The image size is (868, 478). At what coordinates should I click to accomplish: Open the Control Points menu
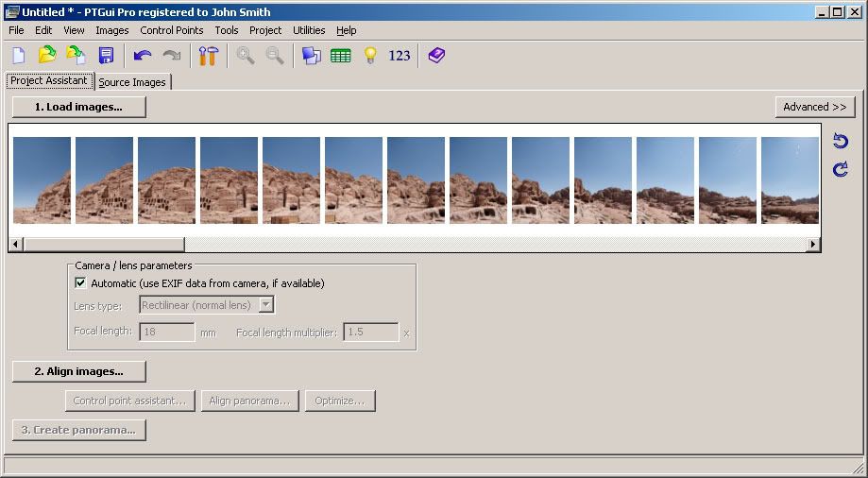(x=172, y=30)
